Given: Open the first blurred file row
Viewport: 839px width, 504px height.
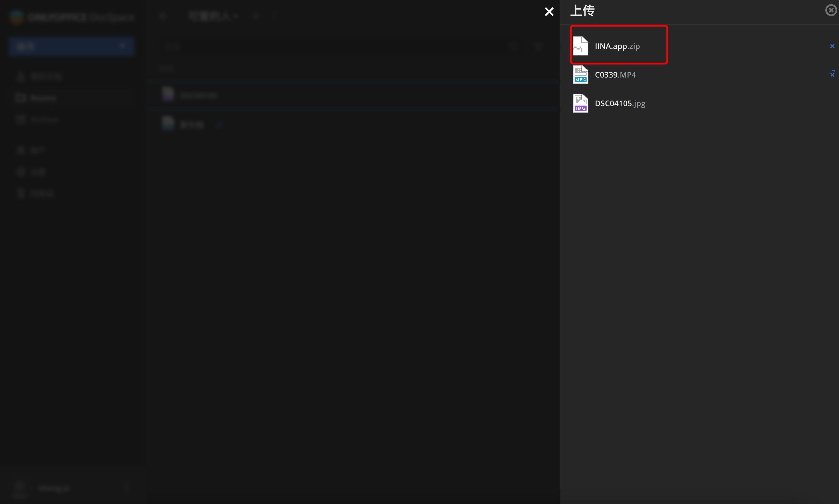Looking at the screenshot, I should [198, 95].
